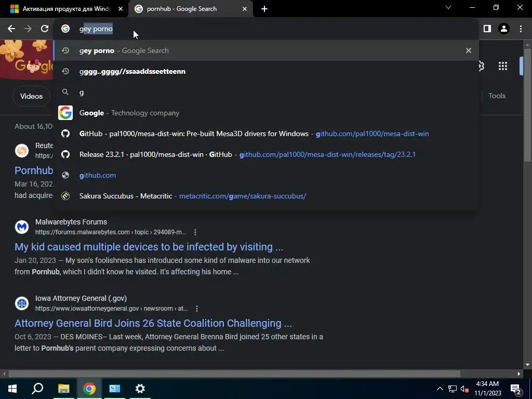Click the magnifier icon beside suggestion 'g'
The height and width of the screenshot is (399, 532).
(65, 92)
